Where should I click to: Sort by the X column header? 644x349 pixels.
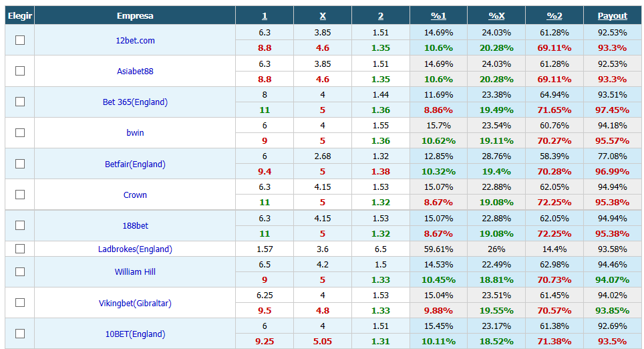[323, 15]
